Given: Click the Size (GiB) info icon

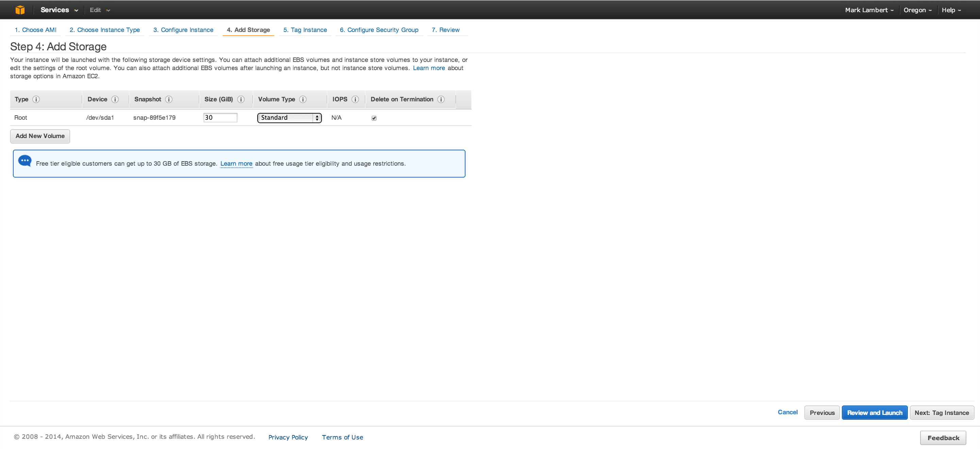Looking at the screenshot, I should pyautogui.click(x=241, y=99).
